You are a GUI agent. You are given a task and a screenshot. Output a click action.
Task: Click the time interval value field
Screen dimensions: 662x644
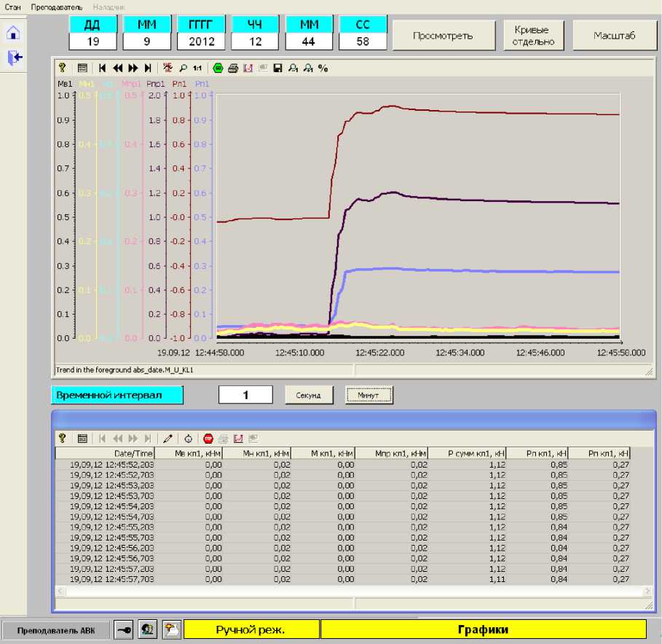click(245, 395)
